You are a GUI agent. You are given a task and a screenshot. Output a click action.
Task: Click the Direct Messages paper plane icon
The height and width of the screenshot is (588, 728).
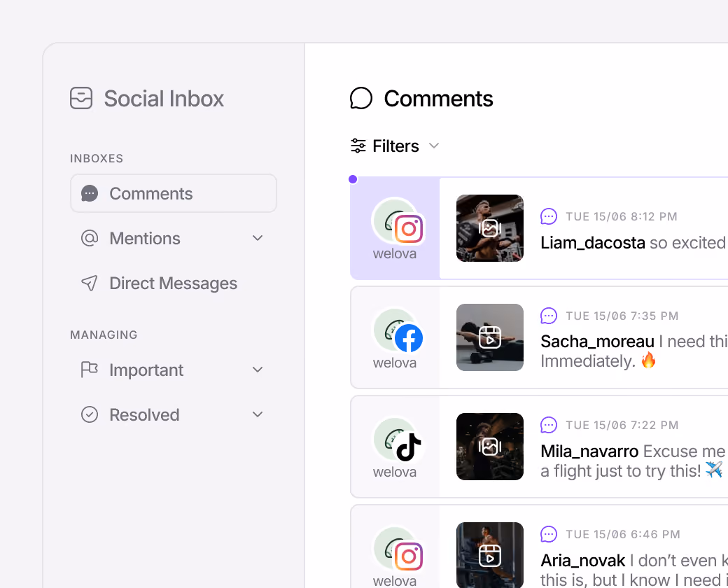coord(90,283)
